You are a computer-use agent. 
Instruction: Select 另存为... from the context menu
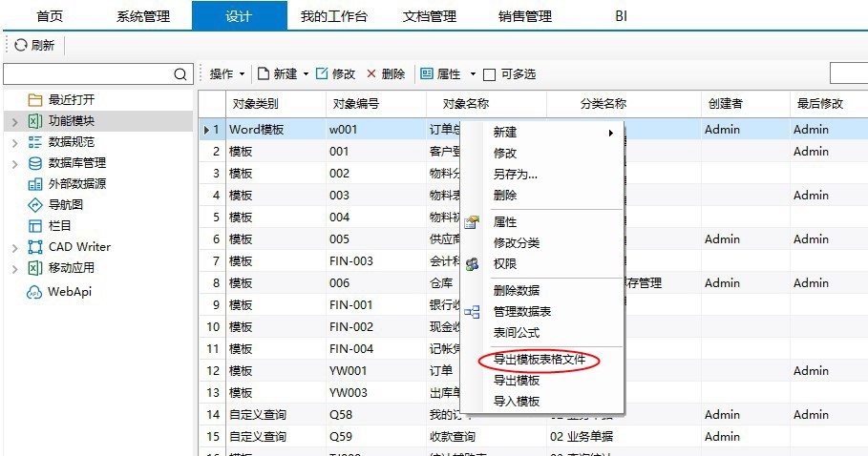pos(515,174)
